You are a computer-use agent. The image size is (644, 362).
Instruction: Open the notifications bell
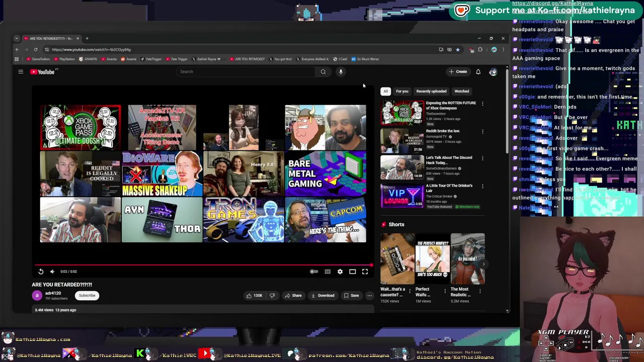coord(478,72)
